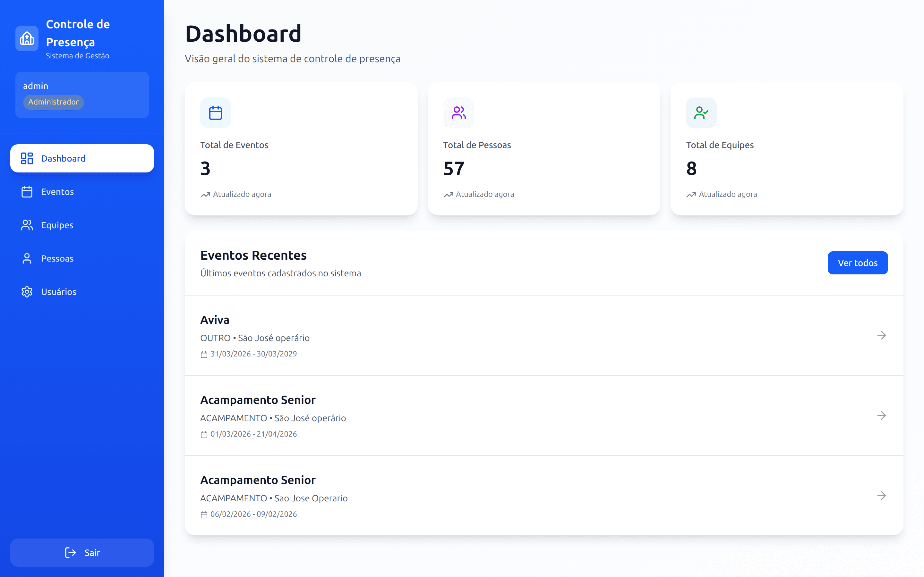Go to Equipes menu item

pyautogui.click(x=57, y=225)
